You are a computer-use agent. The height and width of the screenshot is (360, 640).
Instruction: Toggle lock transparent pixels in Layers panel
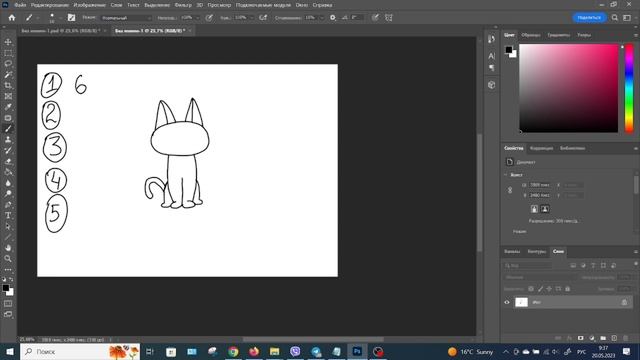pos(531,289)
